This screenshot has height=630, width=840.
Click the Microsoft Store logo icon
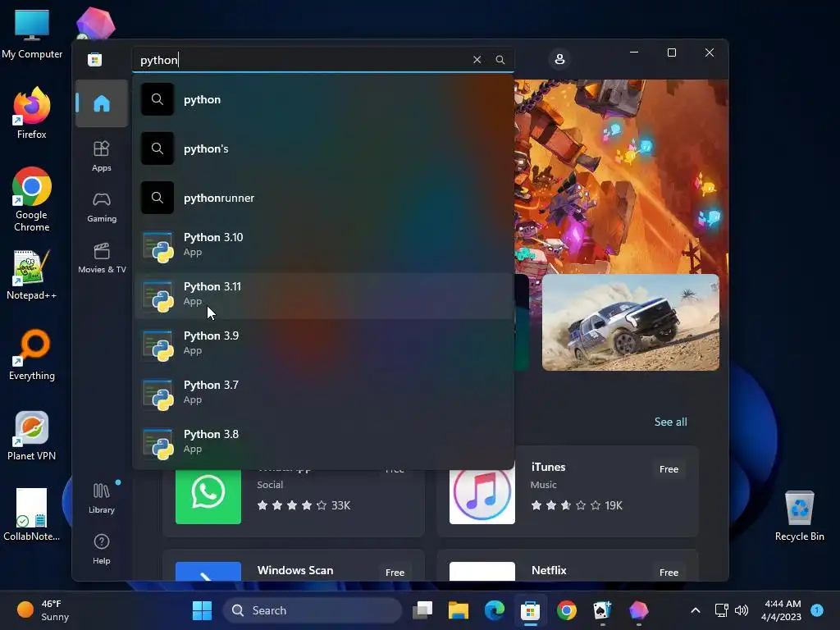[x=95, y=59]
